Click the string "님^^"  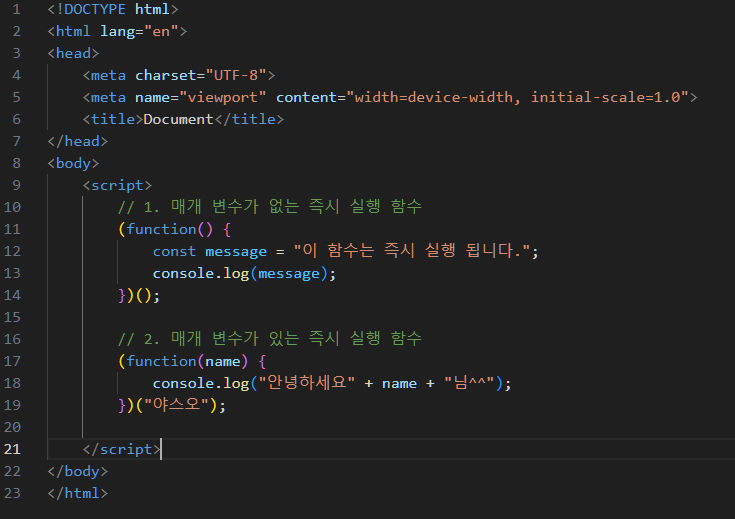point(469,383)
